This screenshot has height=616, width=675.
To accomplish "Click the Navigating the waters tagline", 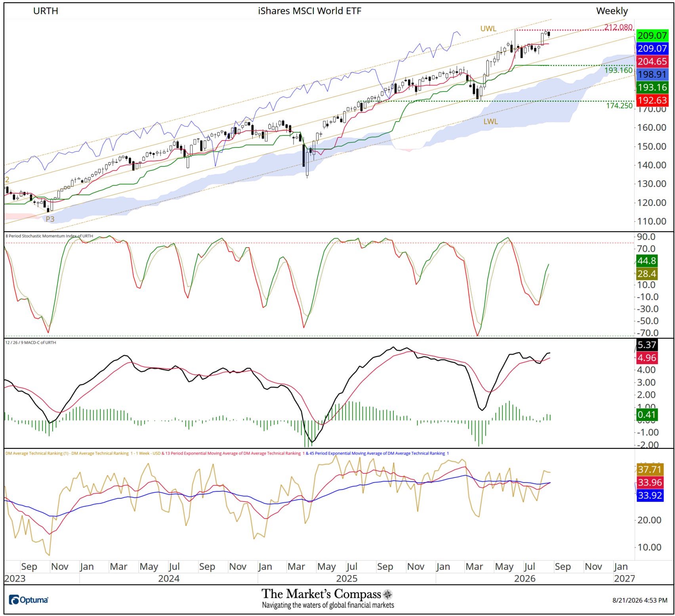I will 328,605.
